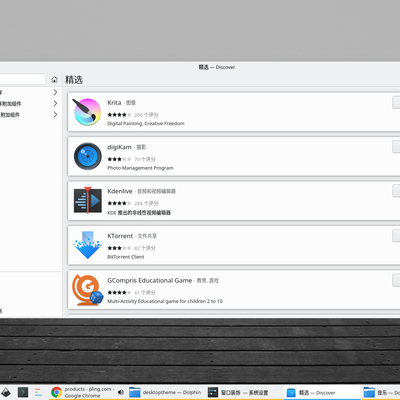Viewport: 400px width, 400px height.
Task: Click "70 个评分" rating count
Action: [x=145, y=159]
